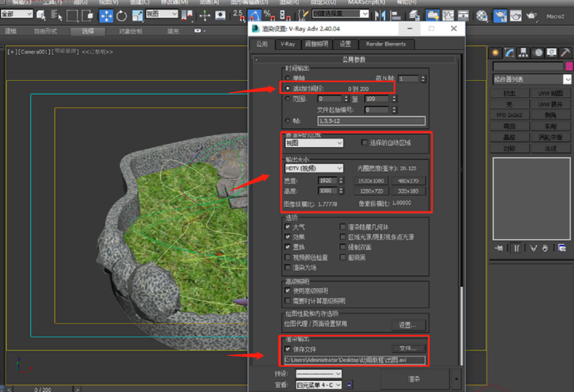574x392 pixels.
Task: Activate the Select and Move tool
Action: tap(106, 16)
